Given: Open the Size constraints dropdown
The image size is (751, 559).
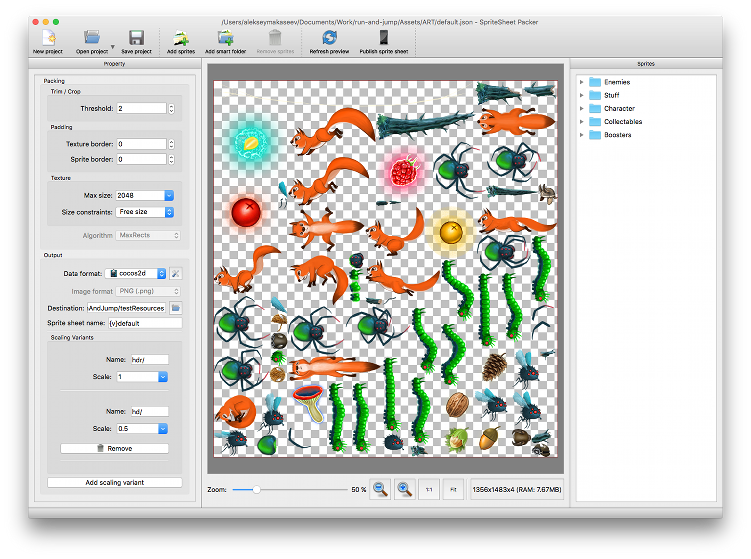Looking at the screenshot, I should pos(145,212).
